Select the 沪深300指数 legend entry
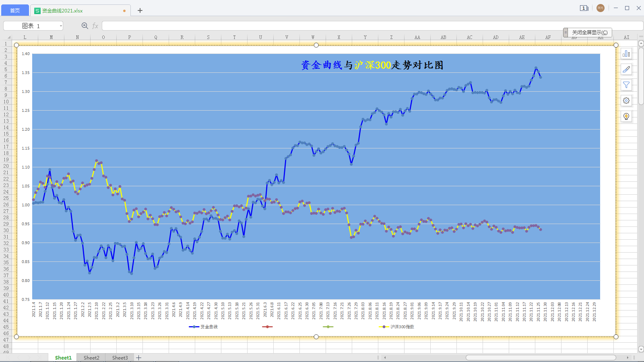 402,327
